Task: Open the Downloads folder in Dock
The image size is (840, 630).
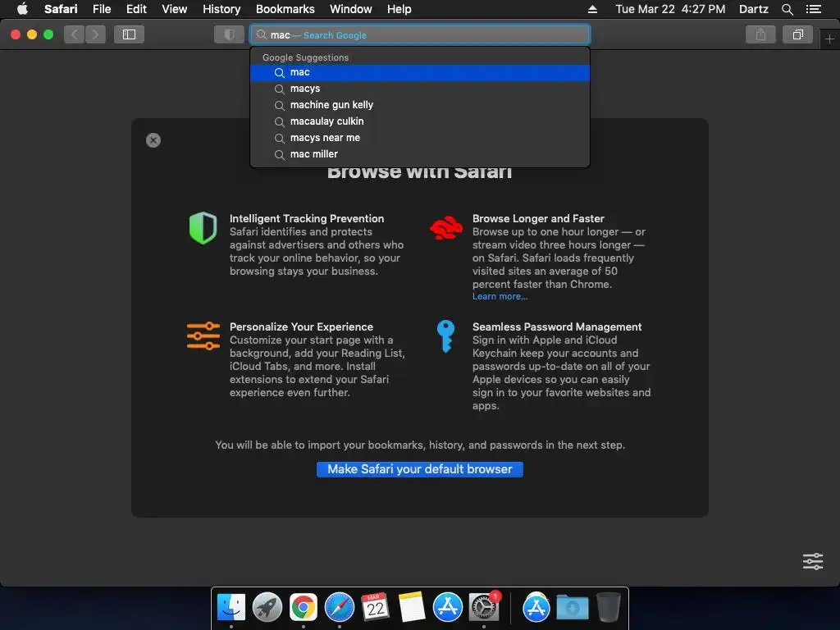Action: (x=572, y=608)
